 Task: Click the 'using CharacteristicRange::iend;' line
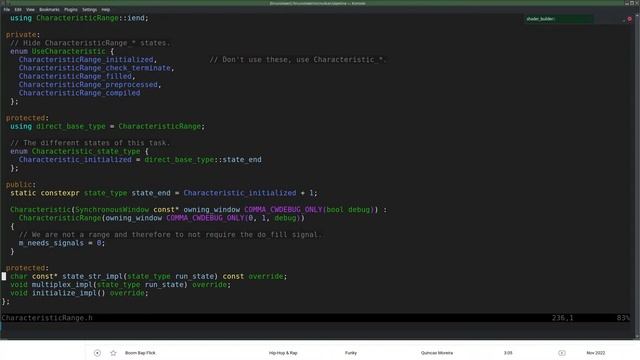79,18
